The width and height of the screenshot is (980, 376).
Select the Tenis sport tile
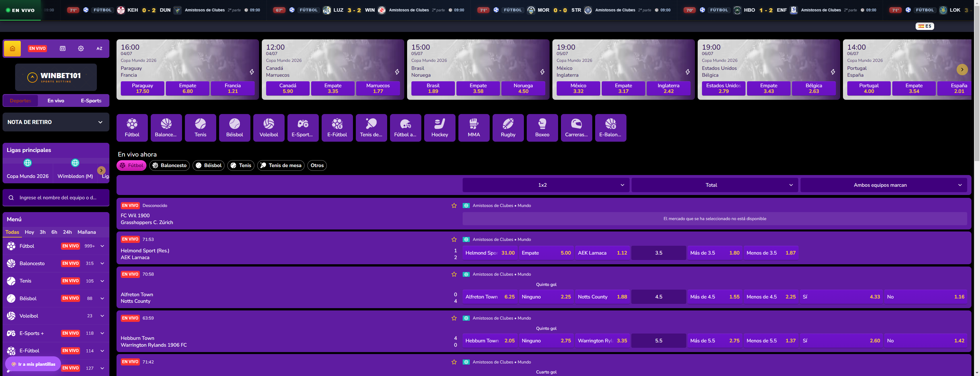pyautogui.click(x=201, y=128)
